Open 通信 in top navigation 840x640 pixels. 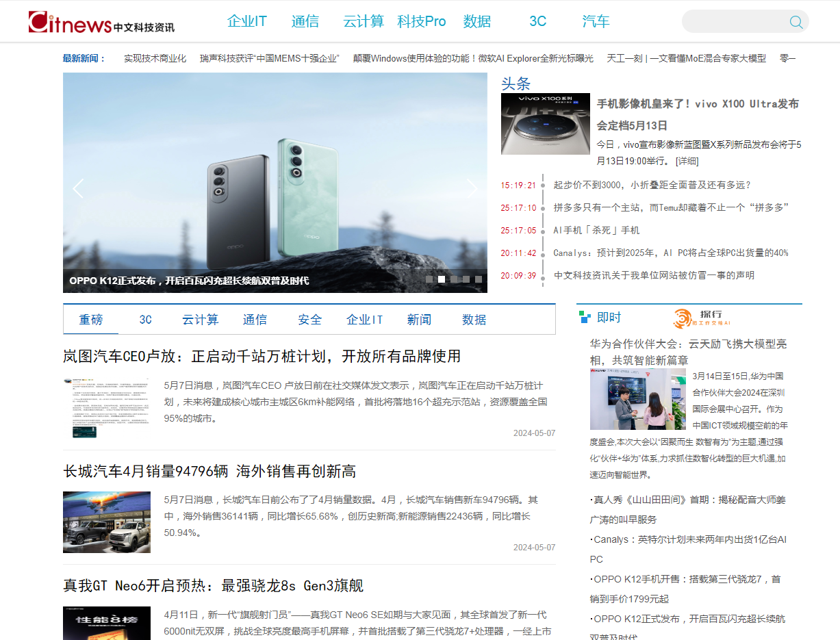point(305,21)
